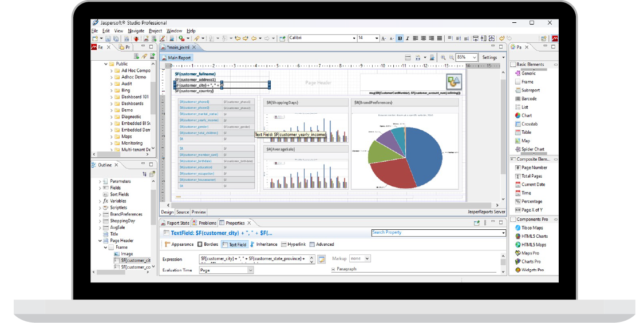Click the Main Report editor tab

coord(176,58)
